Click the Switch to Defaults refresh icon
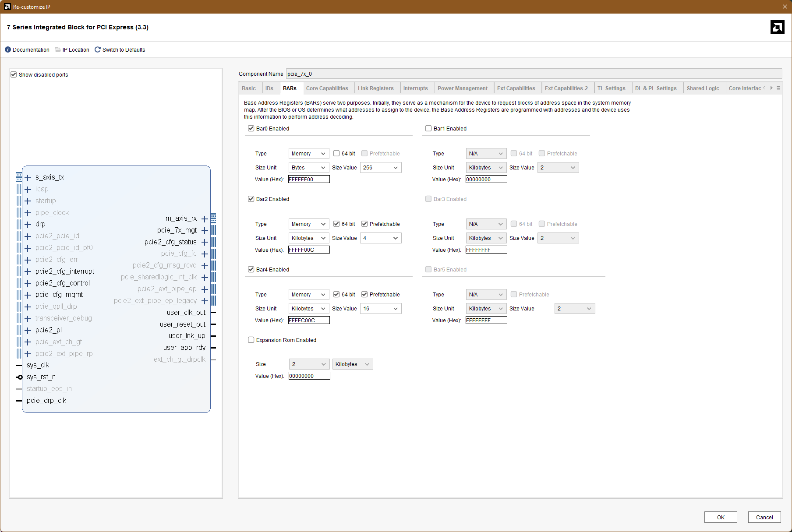The image size is (792, 532). [98, 49]
